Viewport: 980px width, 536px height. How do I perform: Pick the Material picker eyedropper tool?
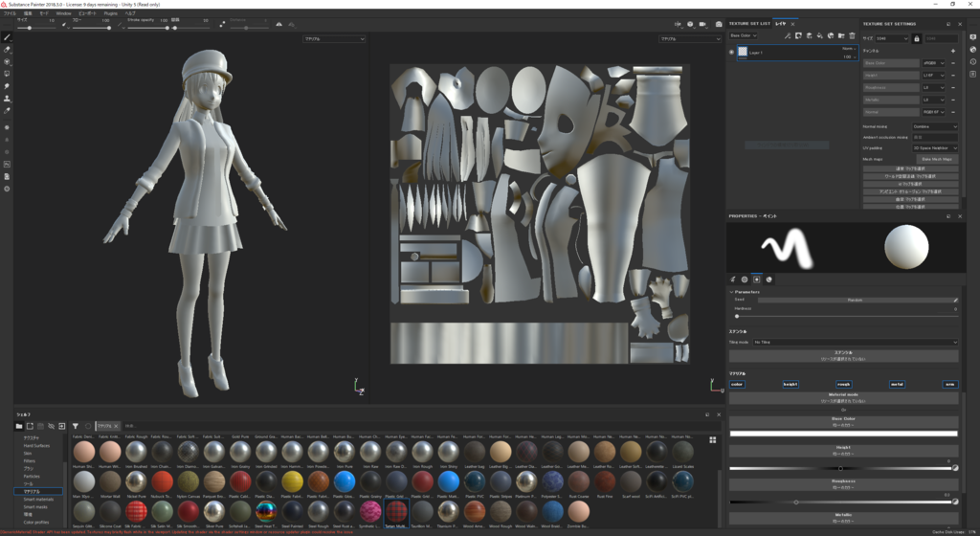tap(7, 111)
